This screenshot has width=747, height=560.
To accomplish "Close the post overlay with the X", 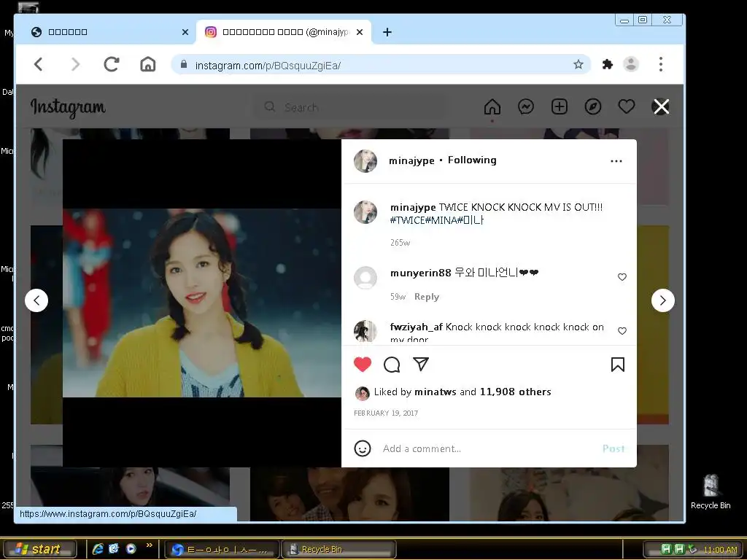I will click(x=661, y=106).
